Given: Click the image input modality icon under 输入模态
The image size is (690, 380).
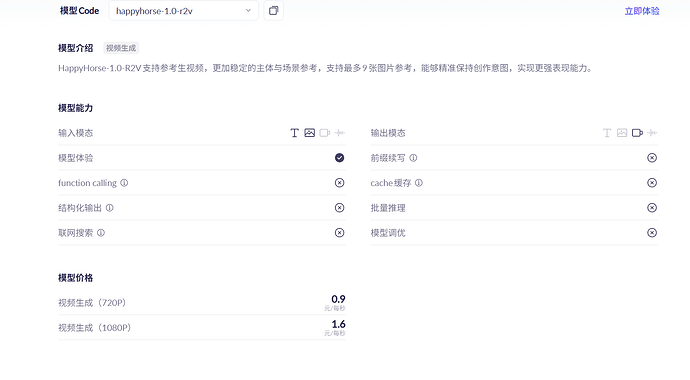Looking at the screenshot, I should pyautogui.click(x=309, y=133).
